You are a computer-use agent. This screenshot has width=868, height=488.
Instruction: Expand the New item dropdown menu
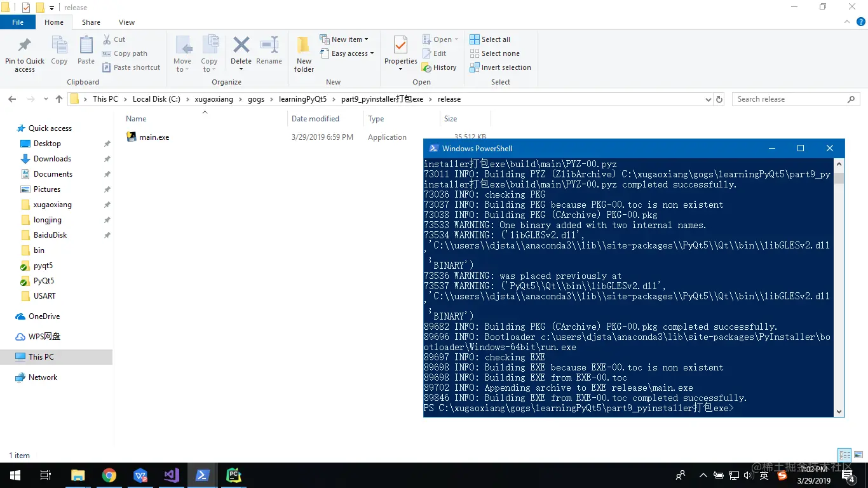point(346,39)
